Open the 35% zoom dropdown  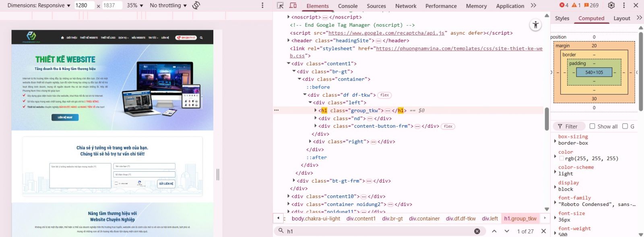tap(135, 5)
